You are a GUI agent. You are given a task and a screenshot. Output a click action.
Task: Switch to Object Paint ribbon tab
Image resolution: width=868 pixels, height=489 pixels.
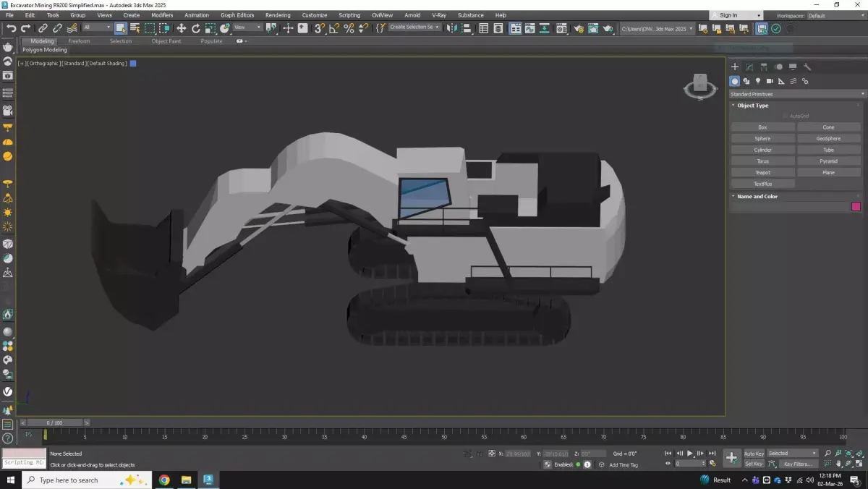[166, 41]
